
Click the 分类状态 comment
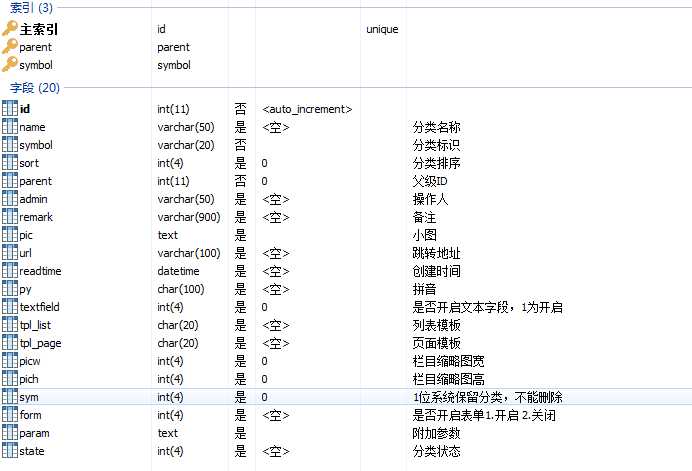[436, 451]
